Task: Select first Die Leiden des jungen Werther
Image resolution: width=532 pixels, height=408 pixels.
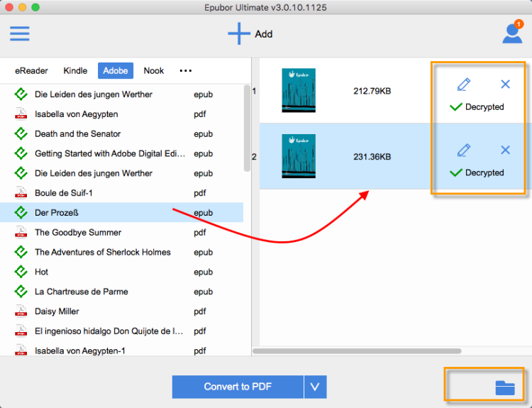Action: pos(94,94)
